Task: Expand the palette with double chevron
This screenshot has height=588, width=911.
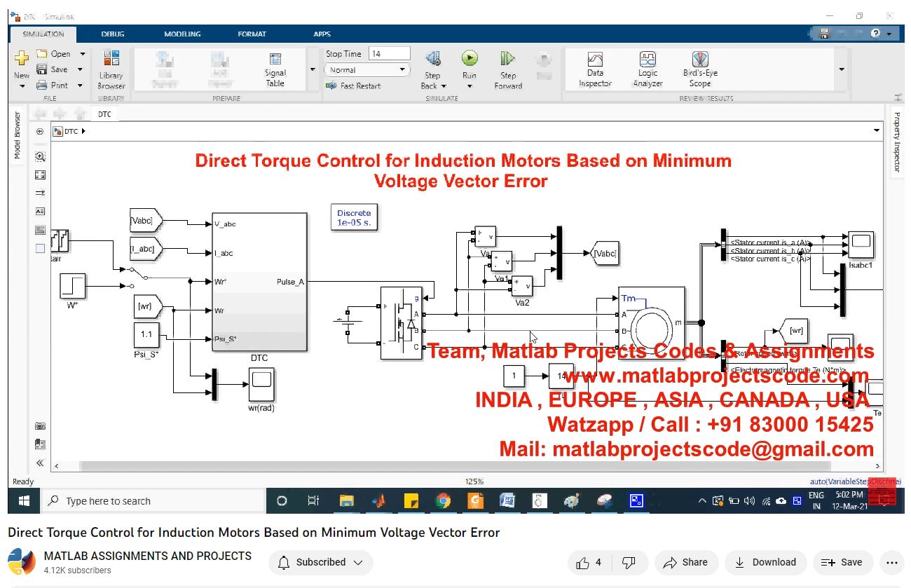Action: click(40, 463)
